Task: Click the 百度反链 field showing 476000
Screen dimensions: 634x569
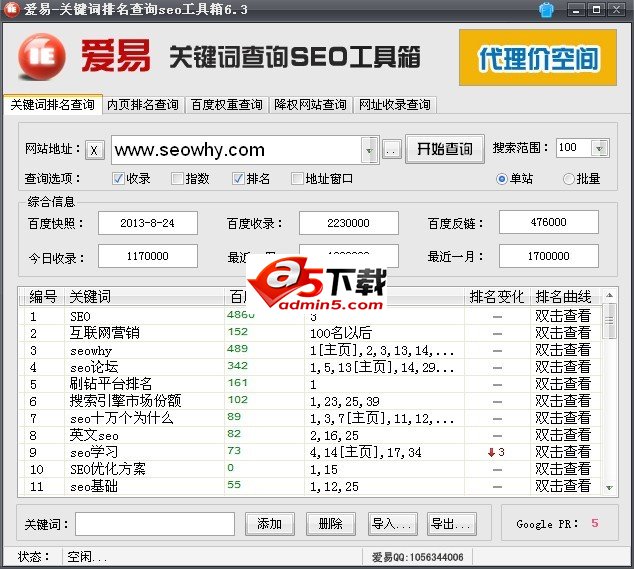Action: [549, 222]
